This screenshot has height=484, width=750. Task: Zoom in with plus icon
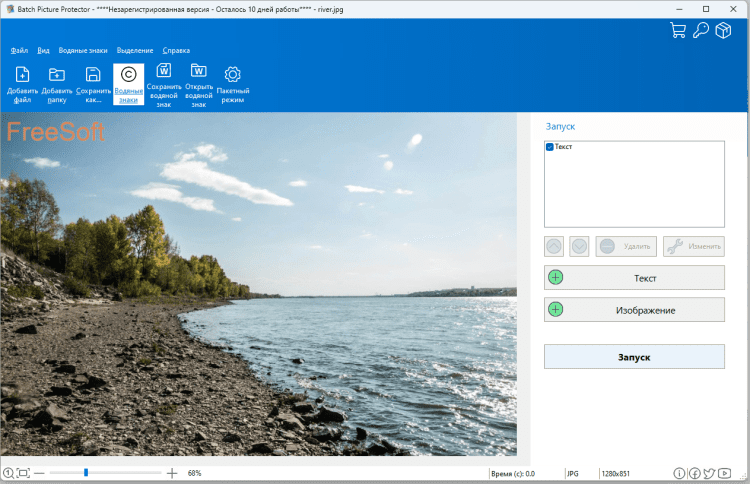click(x=172, y=473)
